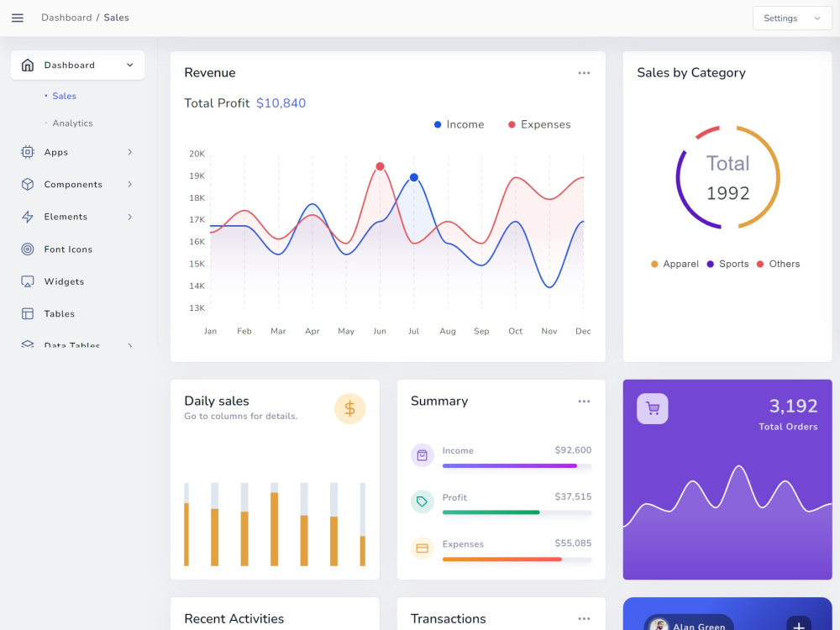Open Revenue card three-dot menu

pyautogui.click(x=584, y=73)
